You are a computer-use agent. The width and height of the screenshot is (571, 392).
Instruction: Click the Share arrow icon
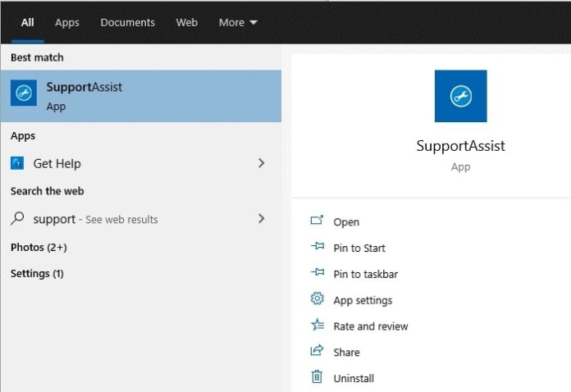pos(317,352)
